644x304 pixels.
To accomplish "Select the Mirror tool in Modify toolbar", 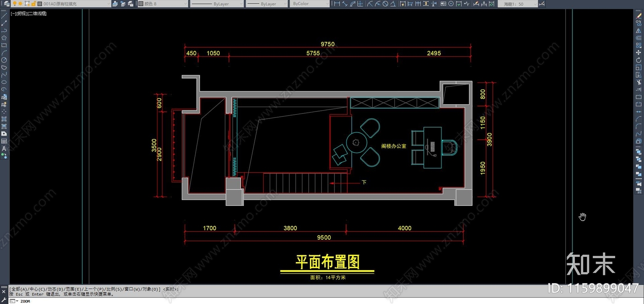I will click(638, 31).
